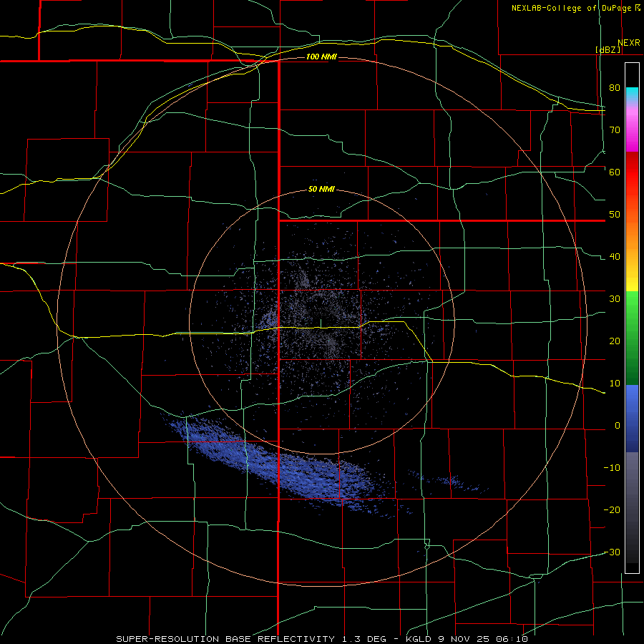Image resolution: width=644 pixels, height=644 pixels.
Task: Click the 50 NMI range ring label
Action: (x=321, y=190)
